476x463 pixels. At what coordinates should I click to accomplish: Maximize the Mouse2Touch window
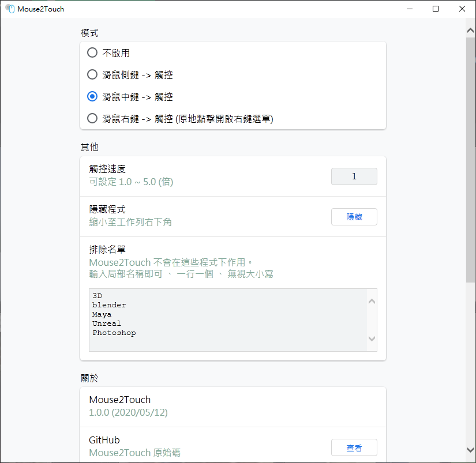[x=436, y=9]
